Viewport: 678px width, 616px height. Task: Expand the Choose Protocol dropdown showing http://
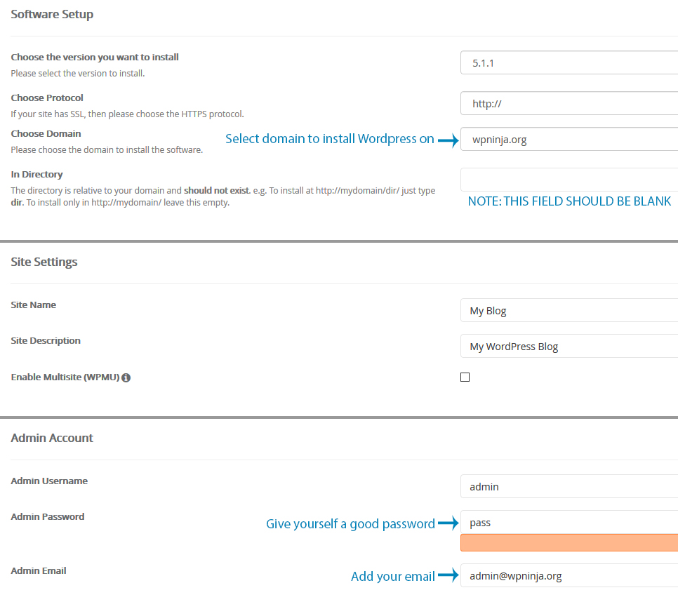tap(569, 104)
